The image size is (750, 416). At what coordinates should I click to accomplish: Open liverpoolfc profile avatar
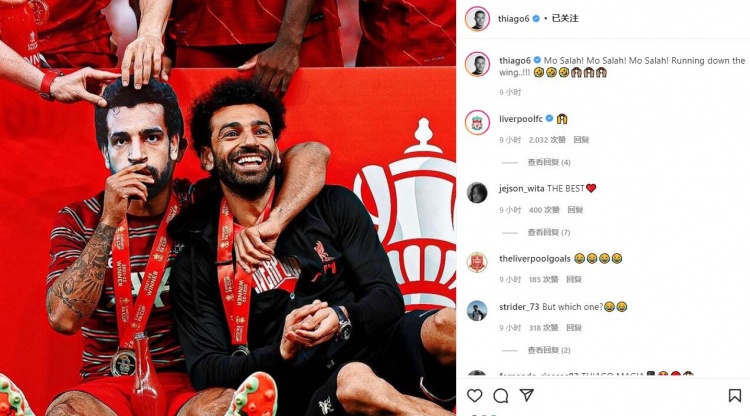click(477, 122)
